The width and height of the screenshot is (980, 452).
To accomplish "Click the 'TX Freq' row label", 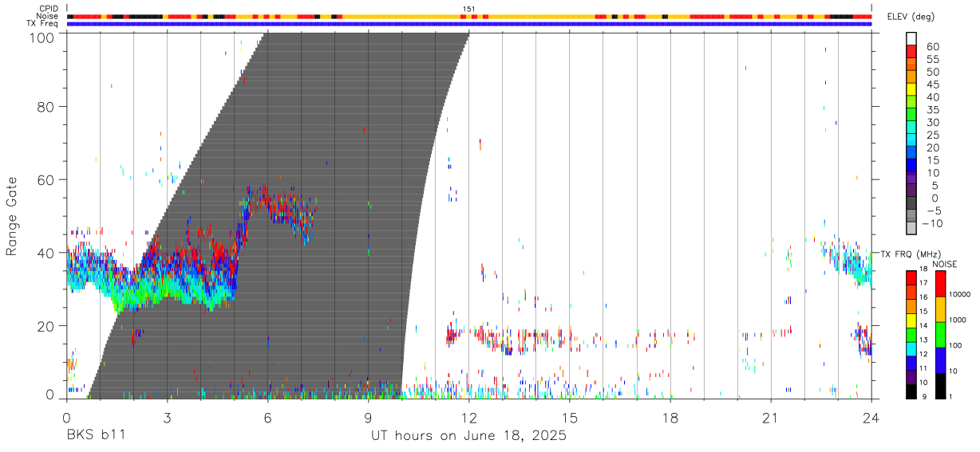I will tap(43, 23).
